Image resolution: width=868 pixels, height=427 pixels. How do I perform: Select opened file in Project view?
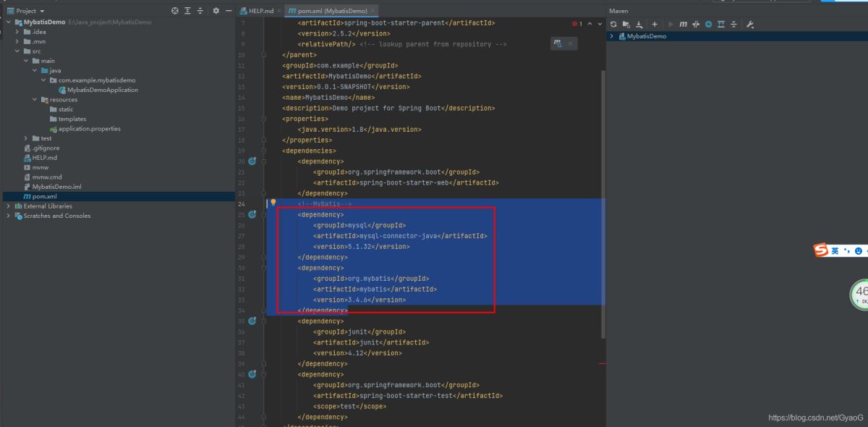pyautogui.click(x=174, y=11)
